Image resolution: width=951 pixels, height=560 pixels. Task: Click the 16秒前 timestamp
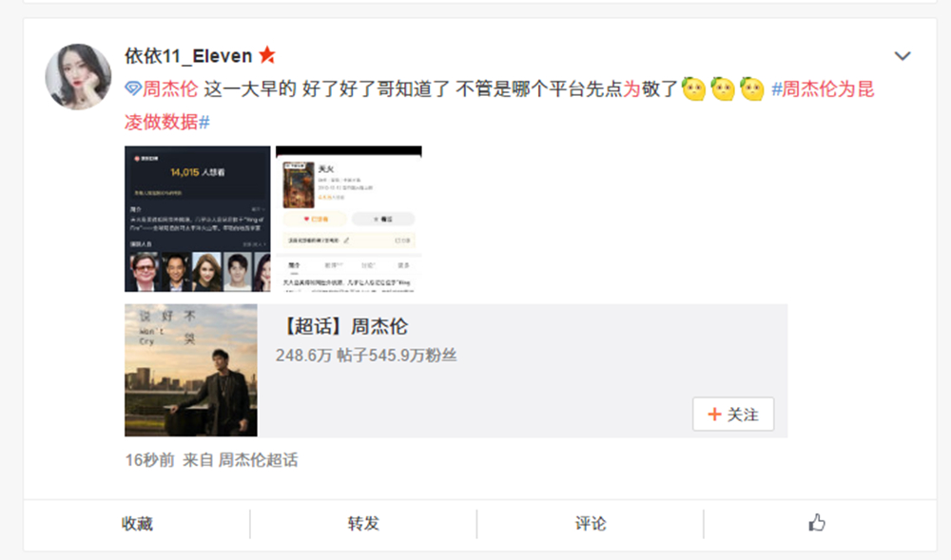tap(150, 460)
